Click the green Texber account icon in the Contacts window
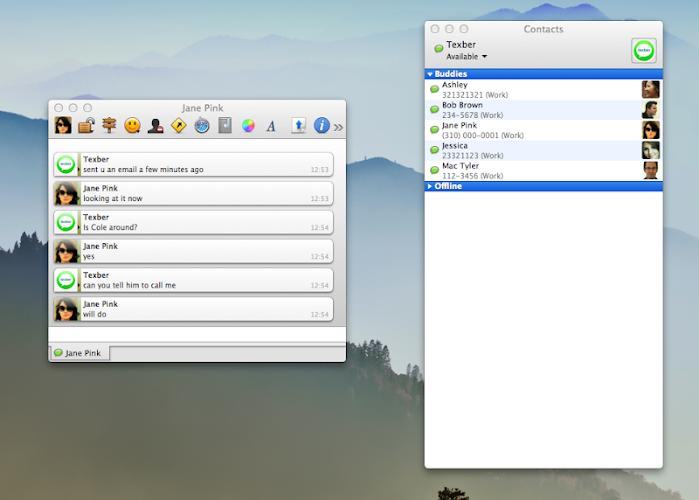 coord(644,50)
